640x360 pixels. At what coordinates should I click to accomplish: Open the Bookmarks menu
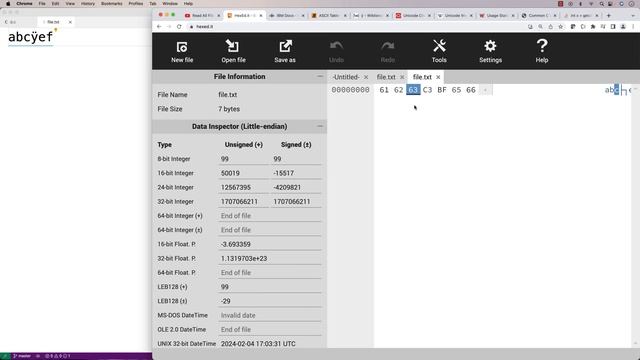(111, 4)
